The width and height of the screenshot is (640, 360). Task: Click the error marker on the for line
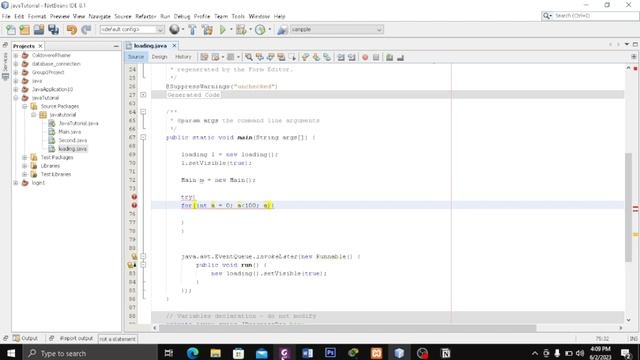134,205
